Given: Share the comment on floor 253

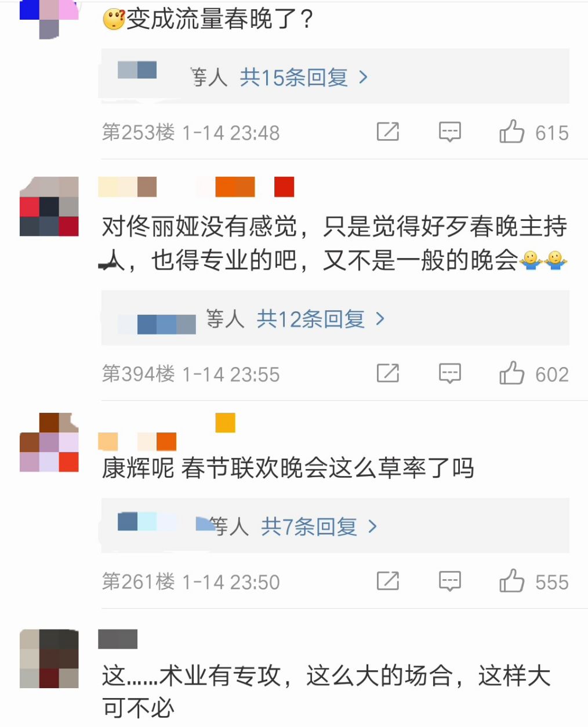Looking at the screenshot, I should [388, 132].
